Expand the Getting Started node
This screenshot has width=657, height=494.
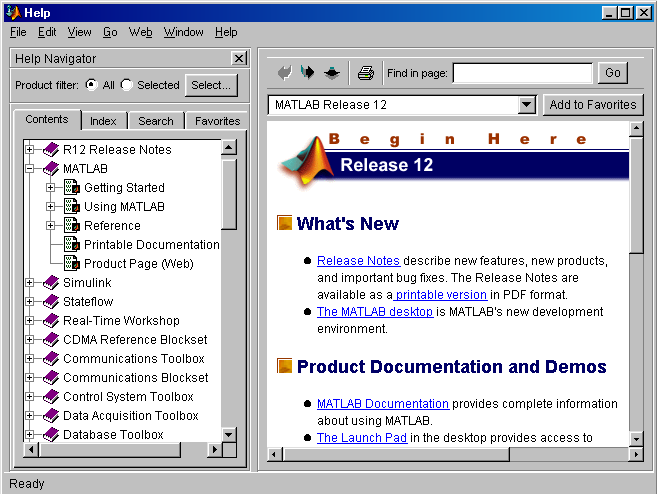[50, 187]
